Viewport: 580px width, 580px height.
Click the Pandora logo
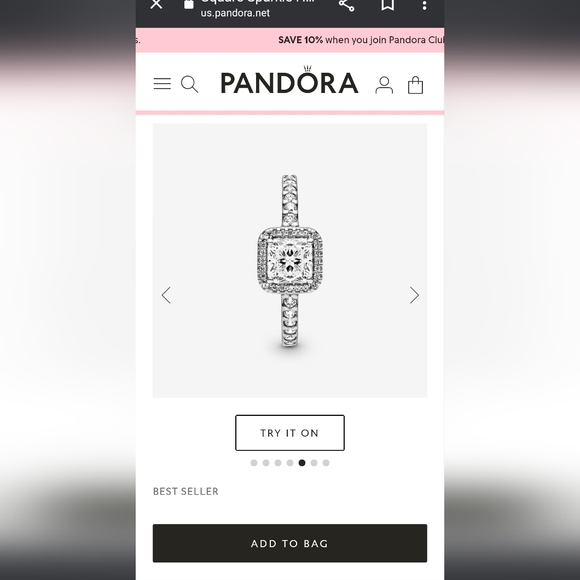[x=289, y=80]
